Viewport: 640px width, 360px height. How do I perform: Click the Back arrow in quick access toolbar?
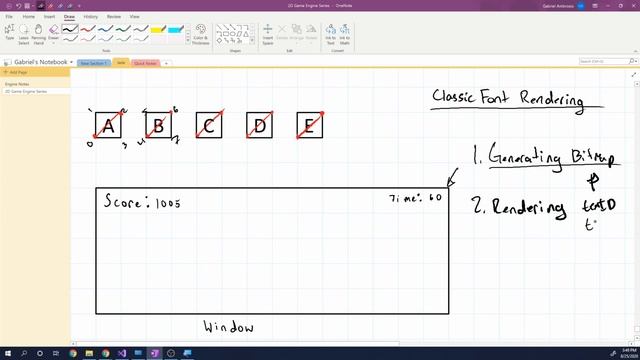[x=9, y=6]
